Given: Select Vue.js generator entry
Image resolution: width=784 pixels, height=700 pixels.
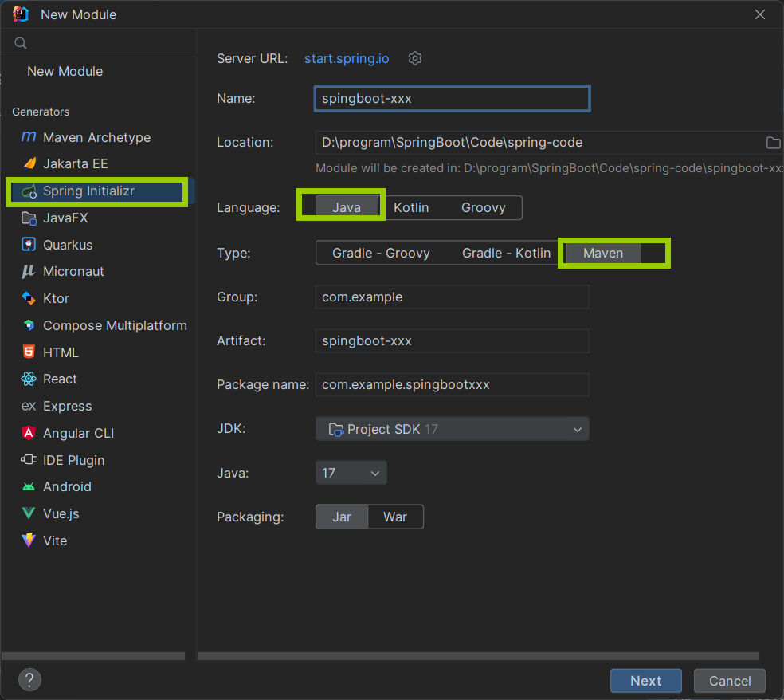Looking at the screenshot, I should pyautogui.click(x=98, y=514).
